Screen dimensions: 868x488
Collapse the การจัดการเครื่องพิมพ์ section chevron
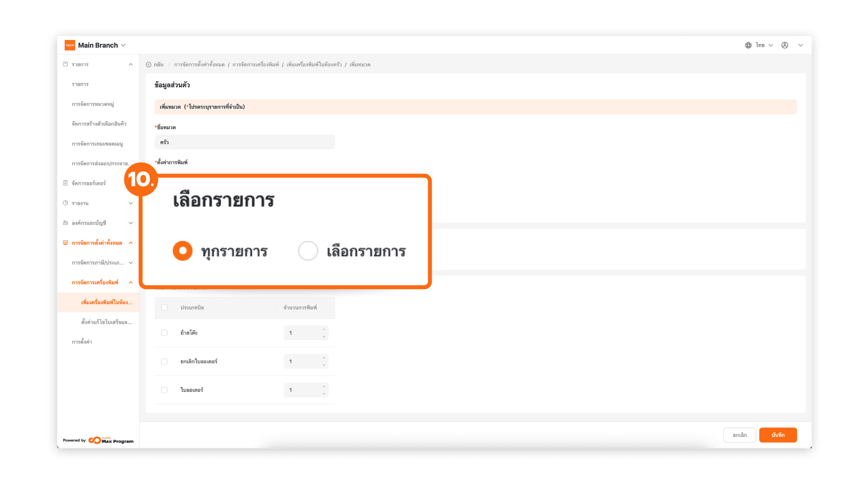pos(131,282)
